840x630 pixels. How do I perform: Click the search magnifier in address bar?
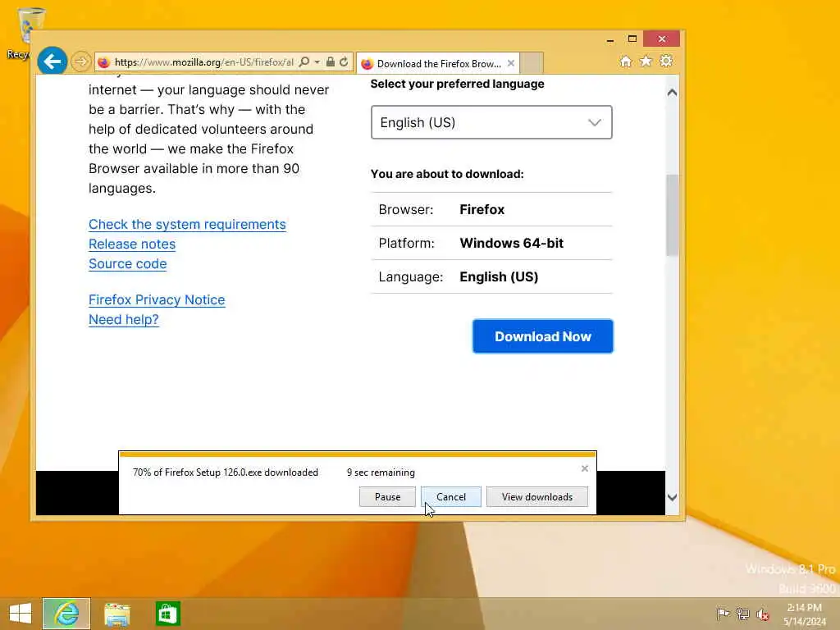(304, 62)
